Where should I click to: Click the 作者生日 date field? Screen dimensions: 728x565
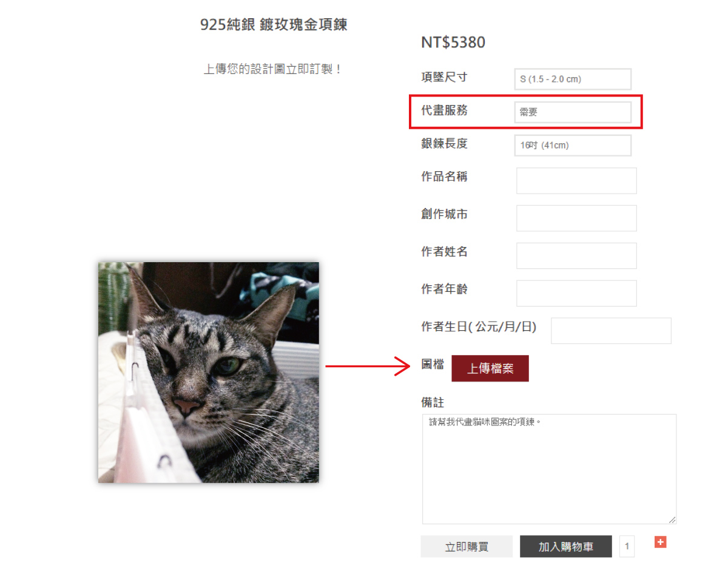[x=611, y=331]
